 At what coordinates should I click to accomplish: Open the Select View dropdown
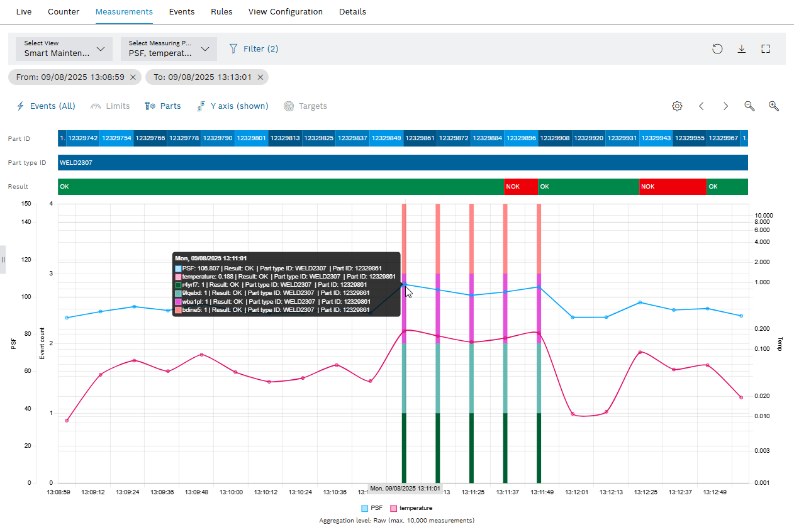click(x=63, y=48)
